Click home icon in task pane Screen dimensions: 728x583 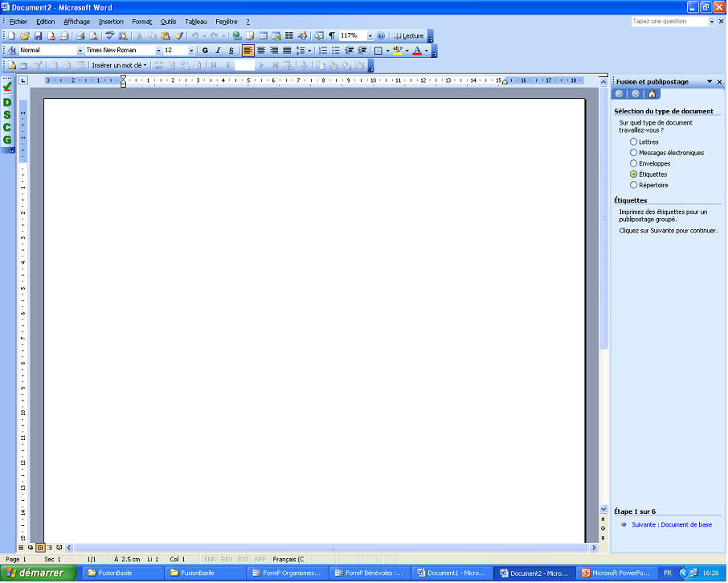point(652,94)
